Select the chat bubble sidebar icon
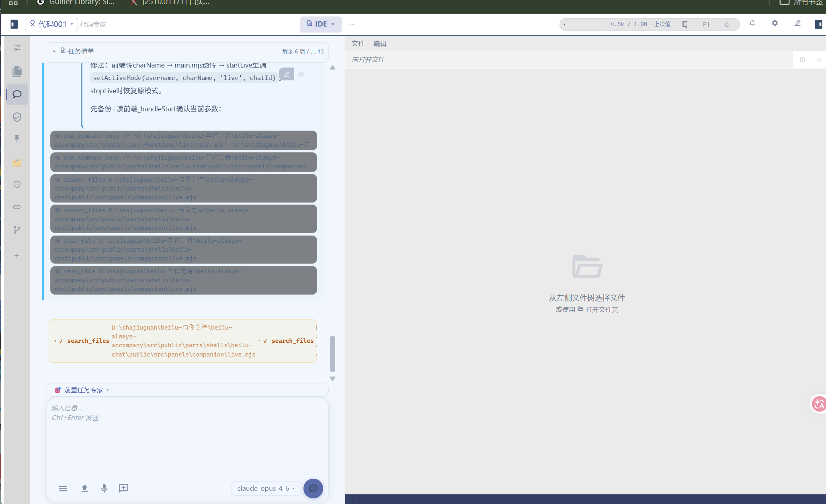Screen dimensions: 826x504 click(x=17, y=94)
